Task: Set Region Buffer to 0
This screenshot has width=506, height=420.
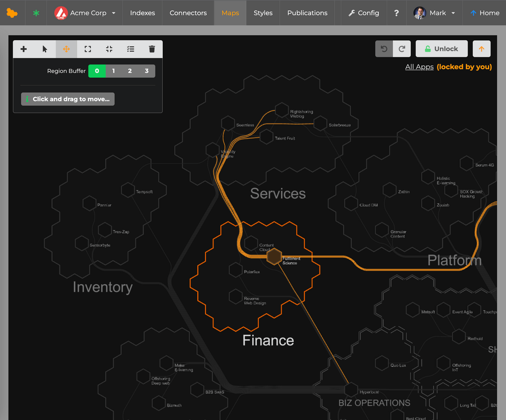Action: (97, 71)
